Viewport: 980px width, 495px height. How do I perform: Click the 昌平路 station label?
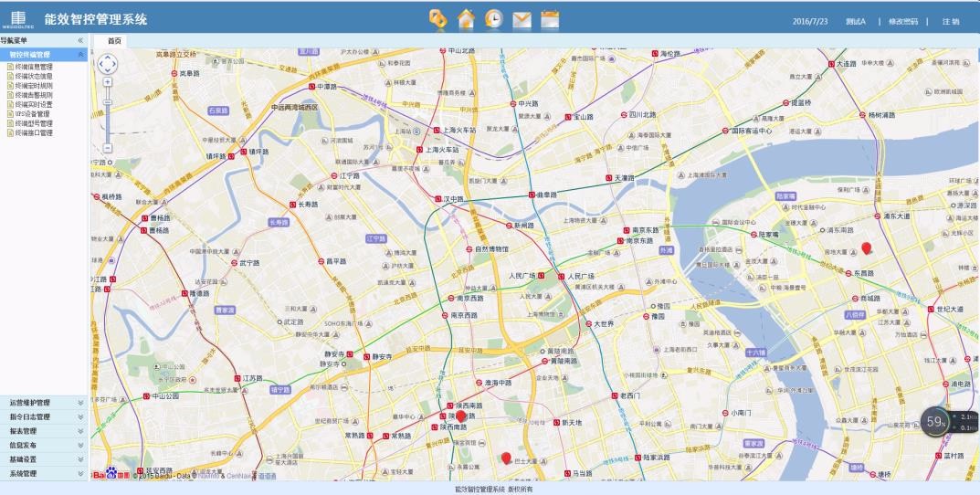[335, 261]
